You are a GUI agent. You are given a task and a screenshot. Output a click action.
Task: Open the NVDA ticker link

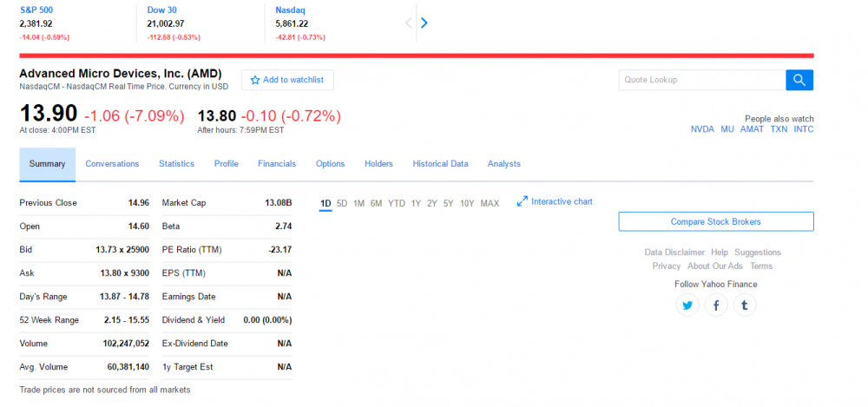702,129
